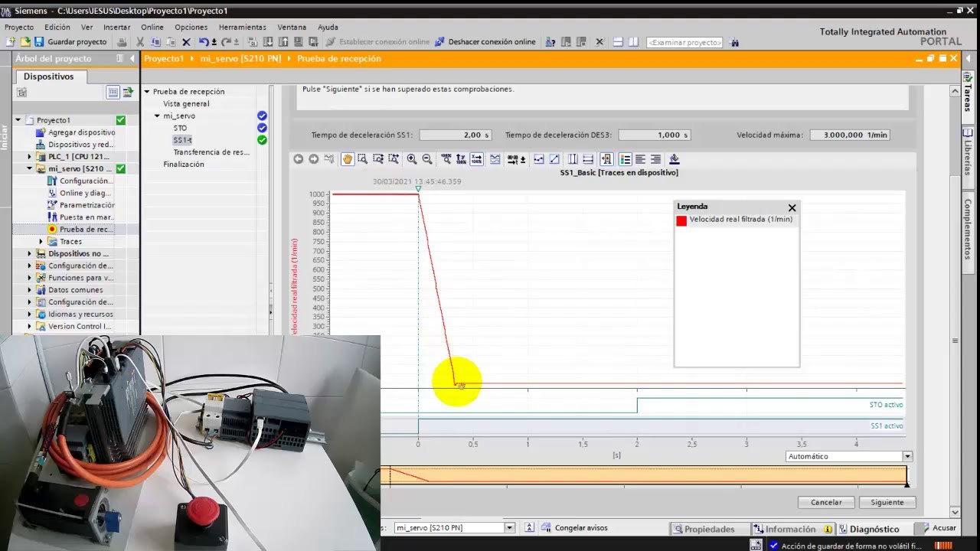Click the export trace icon at toolbar end
Screen dimensions: 980x551
tap(675, 159)
